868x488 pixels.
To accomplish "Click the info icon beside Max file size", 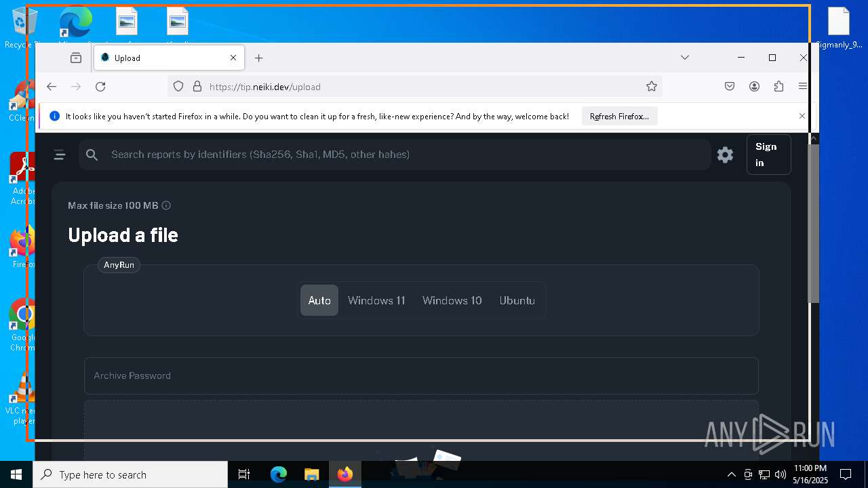I will click(166, 205).
